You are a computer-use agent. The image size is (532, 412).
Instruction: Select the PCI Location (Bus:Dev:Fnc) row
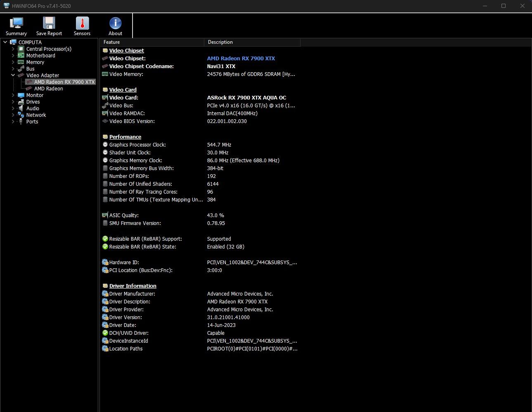(x=200, y=270)
